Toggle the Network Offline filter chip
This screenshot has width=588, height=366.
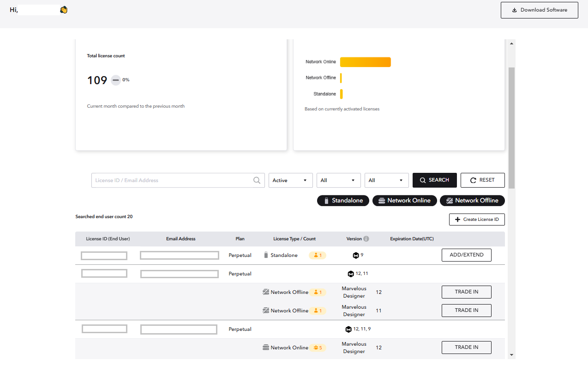pos(472,200)
